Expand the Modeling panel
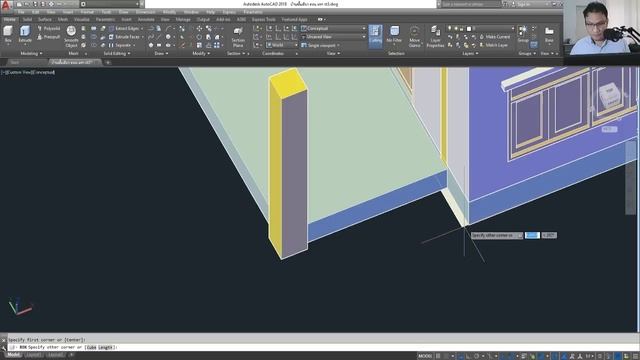 tap(31, 53)
